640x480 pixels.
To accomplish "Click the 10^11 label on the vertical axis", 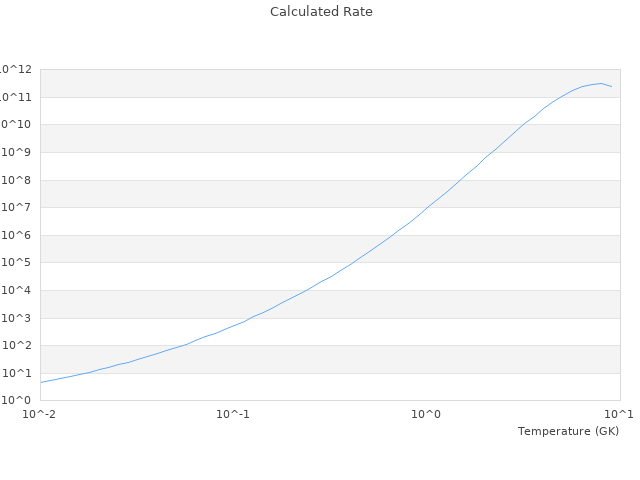I will coord(17,97).
